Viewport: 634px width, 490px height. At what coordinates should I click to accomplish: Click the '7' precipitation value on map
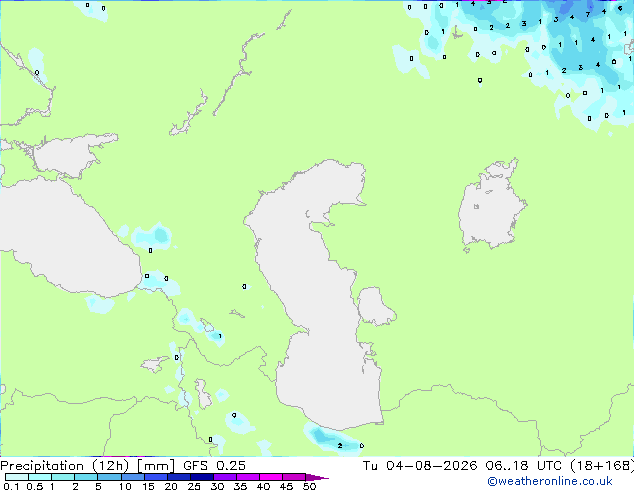pyautogui.click(x=588, y=15)
